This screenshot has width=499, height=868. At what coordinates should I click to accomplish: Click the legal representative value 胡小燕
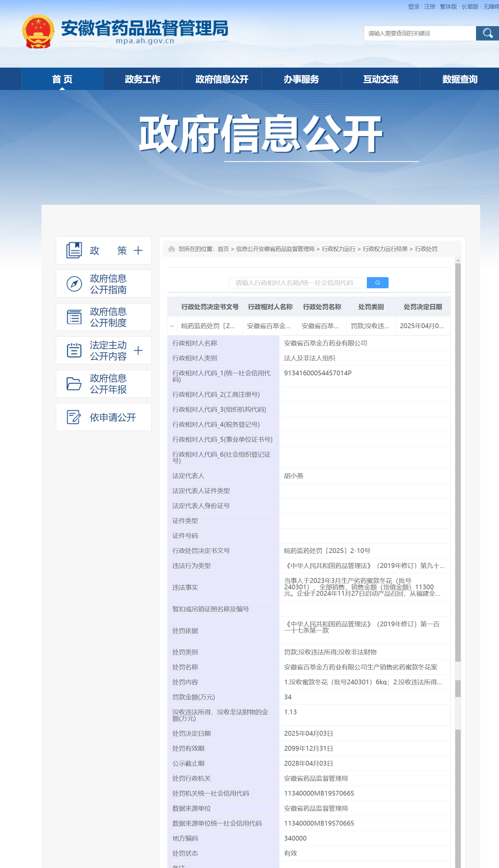pyautogui.click(x=294, y=475)
